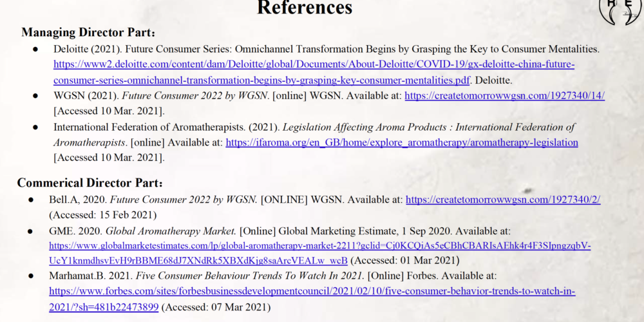Image resolution: width=644 pixels, height=322 pixels.
Task: Open the createtomorrowwgsn.com/1927340/2/ link
Action: coord(503,200)
